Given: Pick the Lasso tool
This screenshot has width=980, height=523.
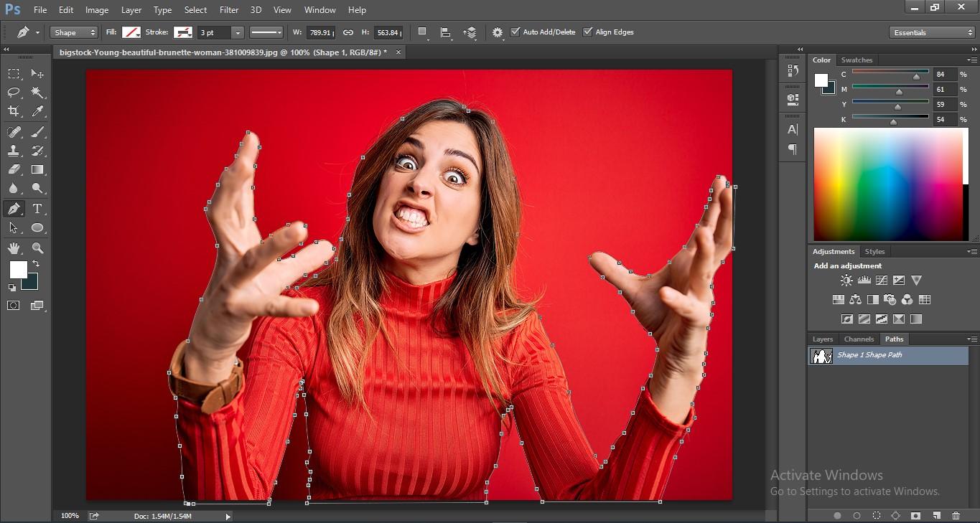Looking at the screenshot, I should point(13,92).
